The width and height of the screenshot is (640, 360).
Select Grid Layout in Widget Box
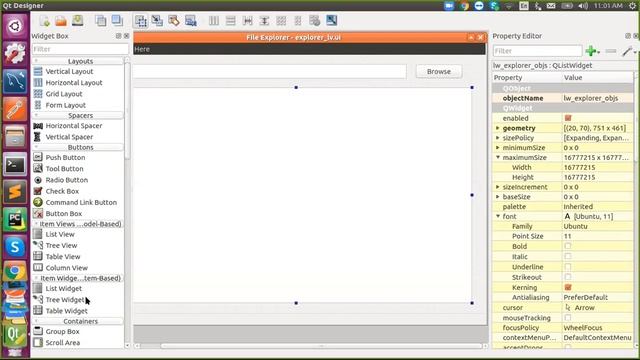[x=64, y=94]
